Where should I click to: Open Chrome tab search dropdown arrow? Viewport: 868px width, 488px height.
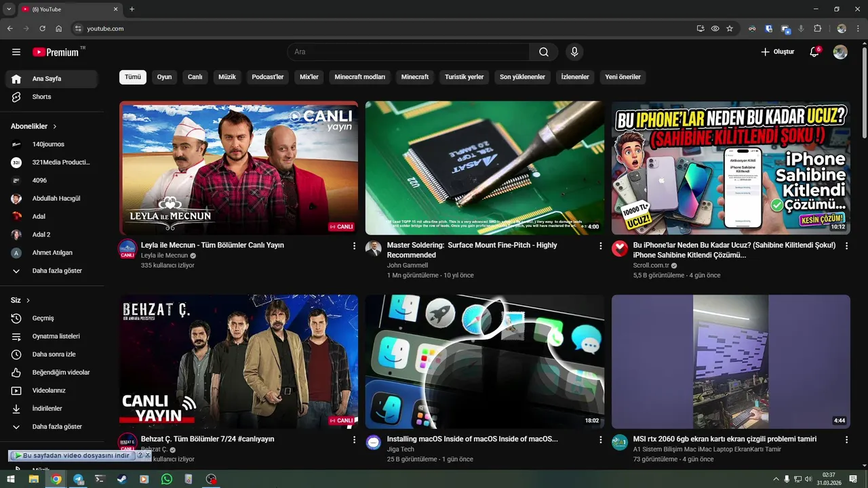tap(9, 9)
